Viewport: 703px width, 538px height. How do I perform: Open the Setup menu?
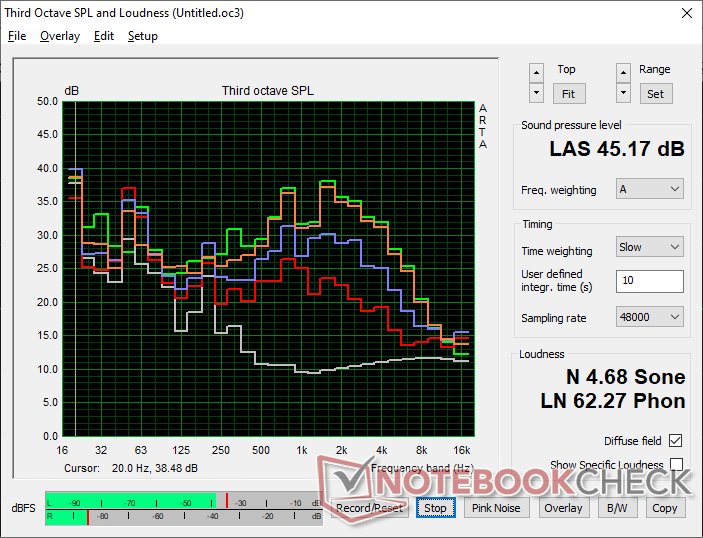click(143, 36)
